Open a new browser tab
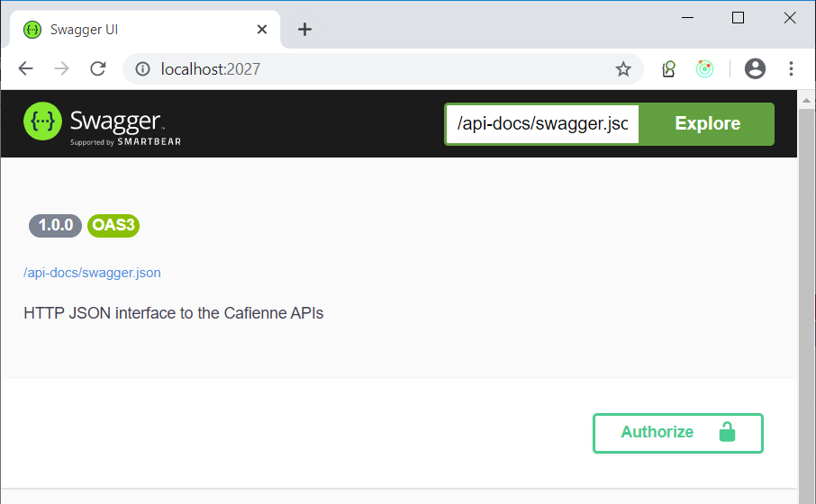 pyautogui.click(x=304, y=30)
